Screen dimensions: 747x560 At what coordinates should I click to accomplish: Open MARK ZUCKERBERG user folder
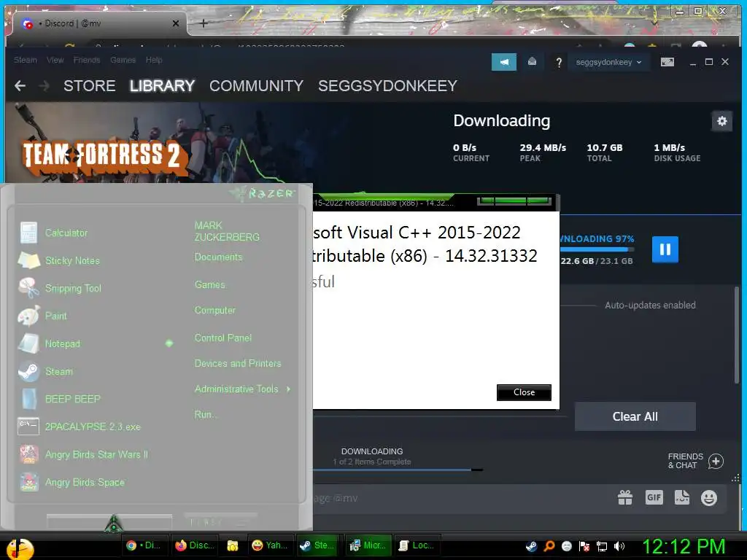[x=227, y=231]
